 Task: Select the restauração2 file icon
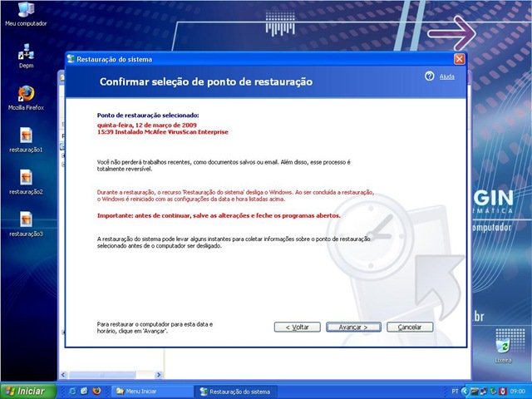click(26, 182)
